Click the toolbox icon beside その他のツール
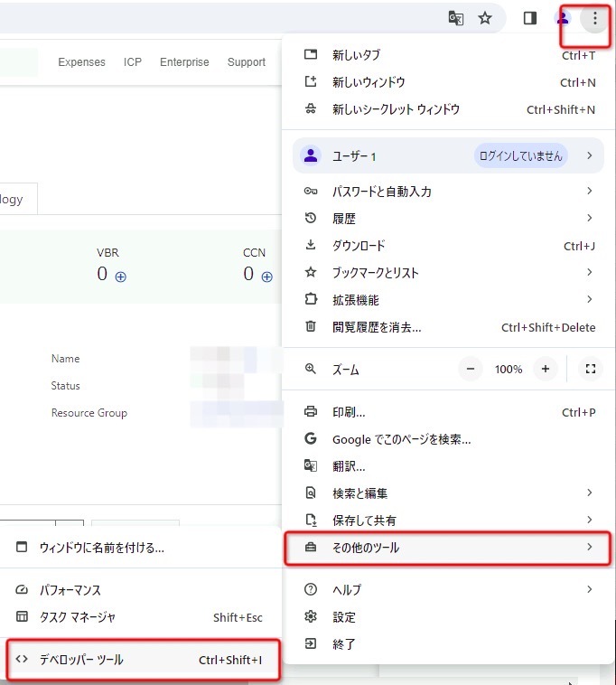 311,547
